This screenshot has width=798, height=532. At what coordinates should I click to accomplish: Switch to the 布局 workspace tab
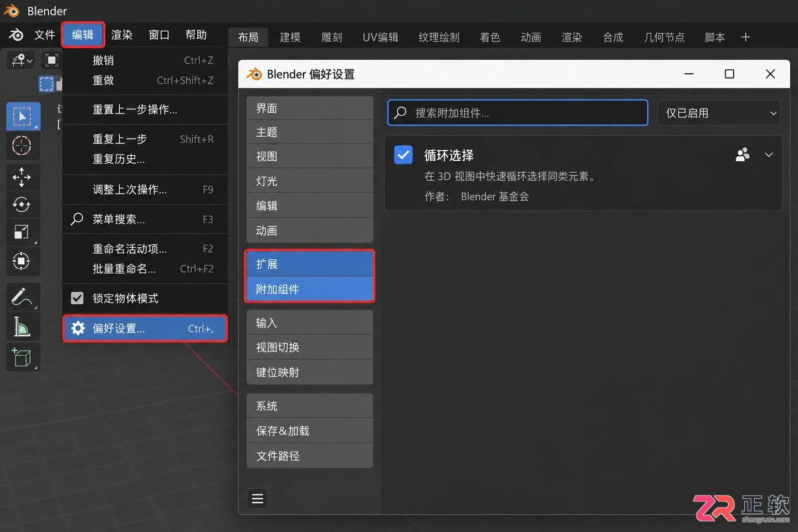(248, 37)
